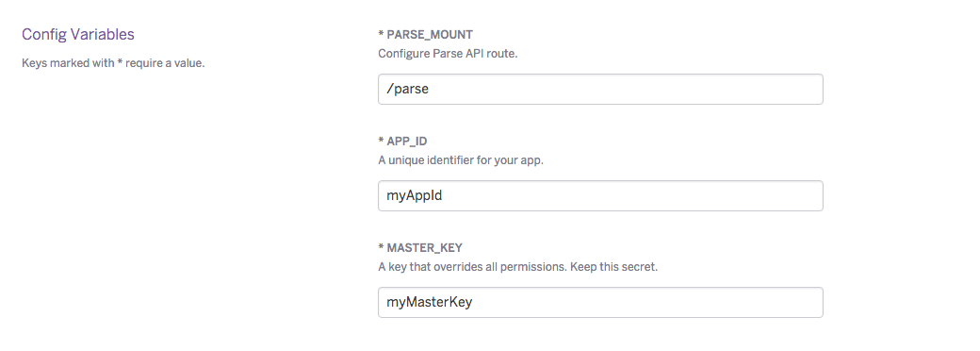Click the "Configure Parse API route." description
Screen dimensions: 980x351
(449, 53)
